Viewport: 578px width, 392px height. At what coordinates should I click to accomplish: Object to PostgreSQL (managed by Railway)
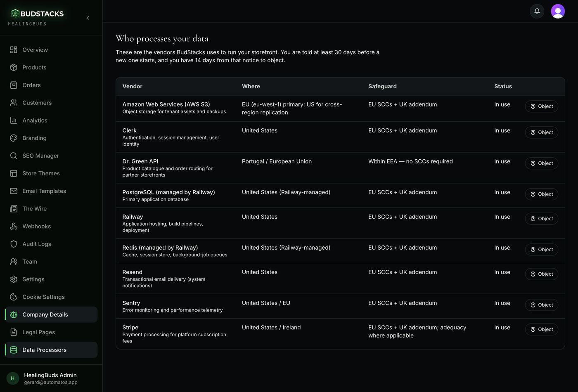point(541,194)
